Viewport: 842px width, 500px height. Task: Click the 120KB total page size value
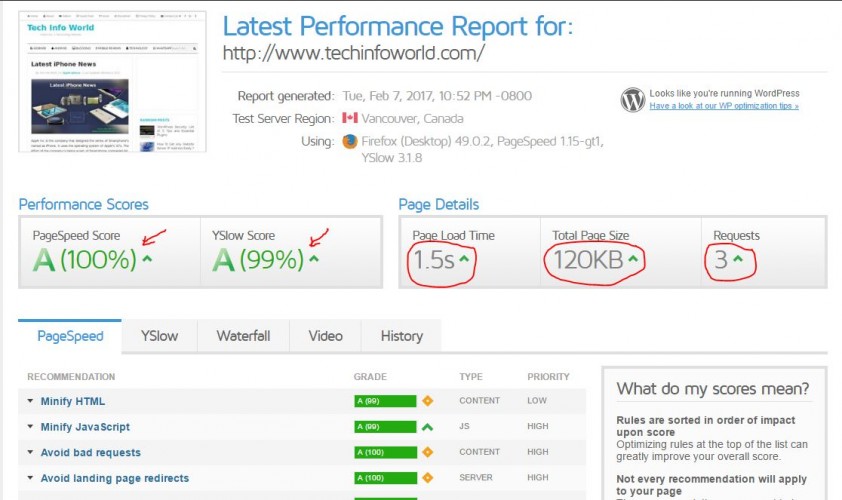(588, 260)
